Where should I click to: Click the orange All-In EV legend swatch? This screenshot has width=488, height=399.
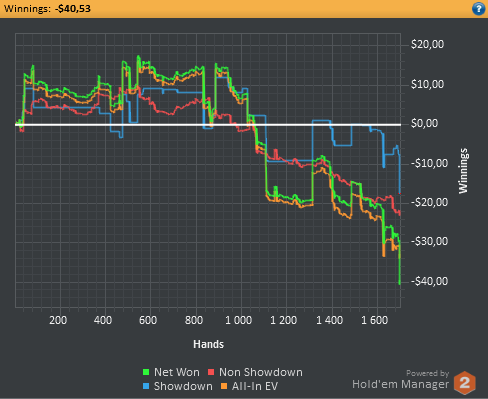[x=224, y=386]
